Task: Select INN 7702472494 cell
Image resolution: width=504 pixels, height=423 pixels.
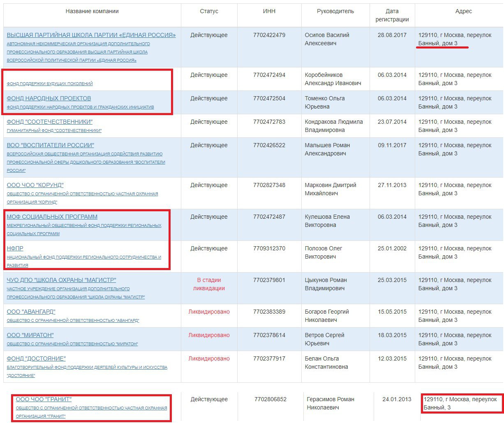Action: point(269,75)
